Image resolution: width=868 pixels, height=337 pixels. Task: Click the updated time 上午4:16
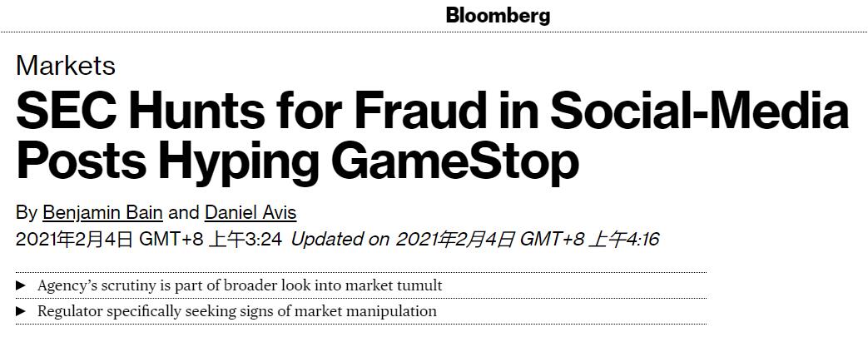(622, 240)
